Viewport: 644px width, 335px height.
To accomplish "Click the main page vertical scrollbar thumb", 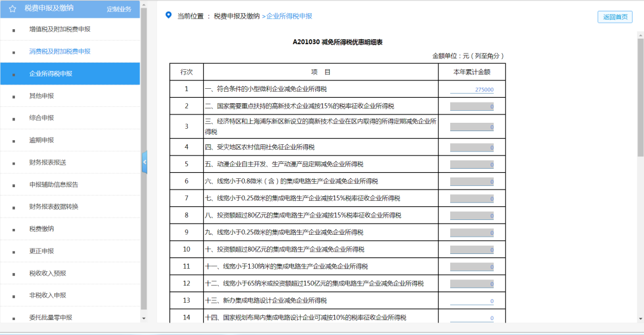I will click(640, 98).
